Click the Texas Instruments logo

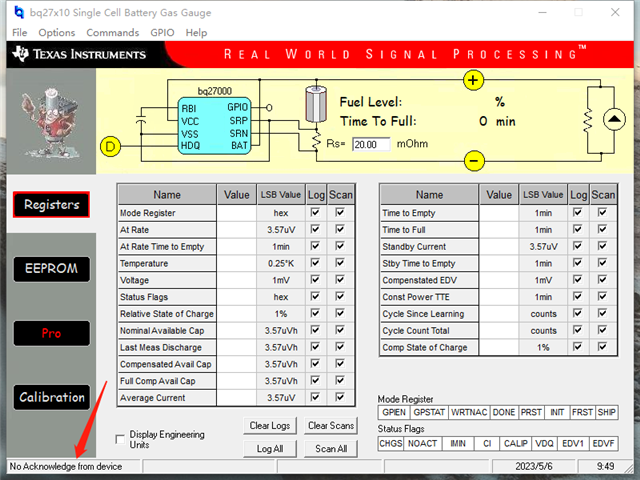(x=79, y=54)
